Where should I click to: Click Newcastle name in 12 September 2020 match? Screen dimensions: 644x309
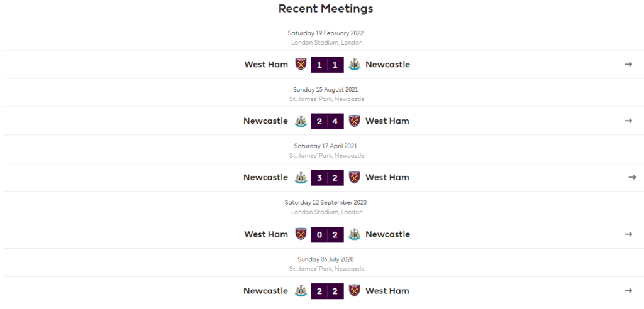point(387,234)
